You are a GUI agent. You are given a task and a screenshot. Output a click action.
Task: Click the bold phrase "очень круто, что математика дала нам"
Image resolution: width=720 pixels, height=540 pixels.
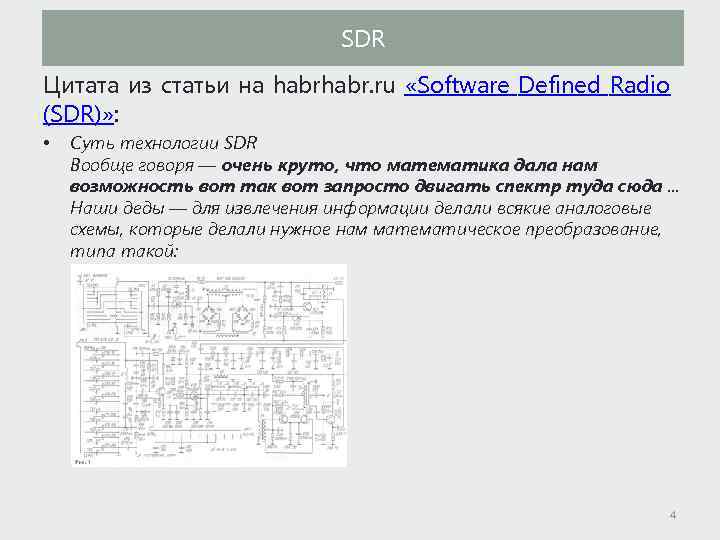tap(410, 165)
